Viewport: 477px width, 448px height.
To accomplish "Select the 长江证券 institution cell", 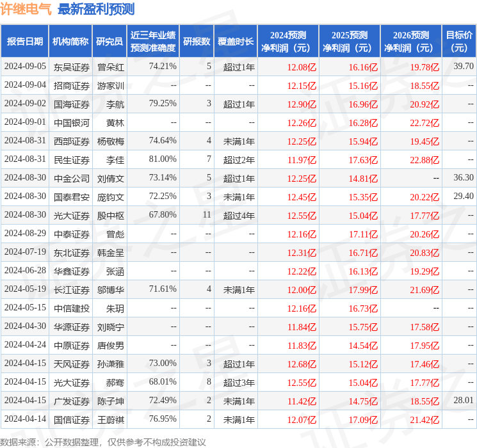I will (x=72, y=290).
